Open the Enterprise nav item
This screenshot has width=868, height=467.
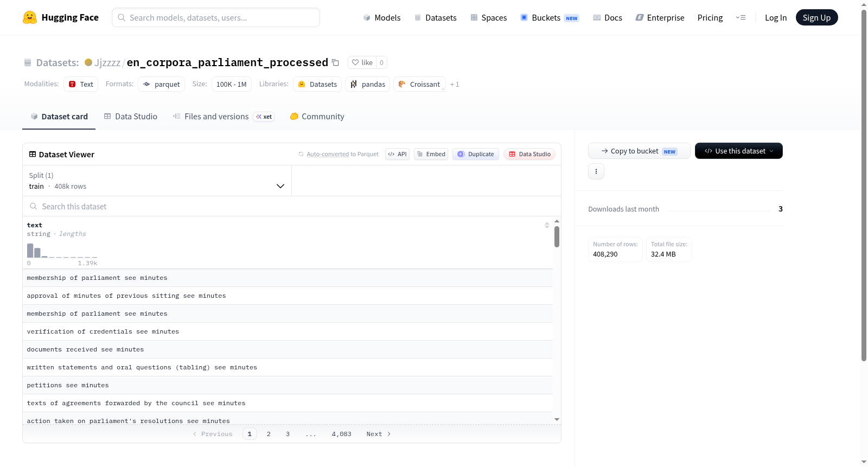[660, 17]
